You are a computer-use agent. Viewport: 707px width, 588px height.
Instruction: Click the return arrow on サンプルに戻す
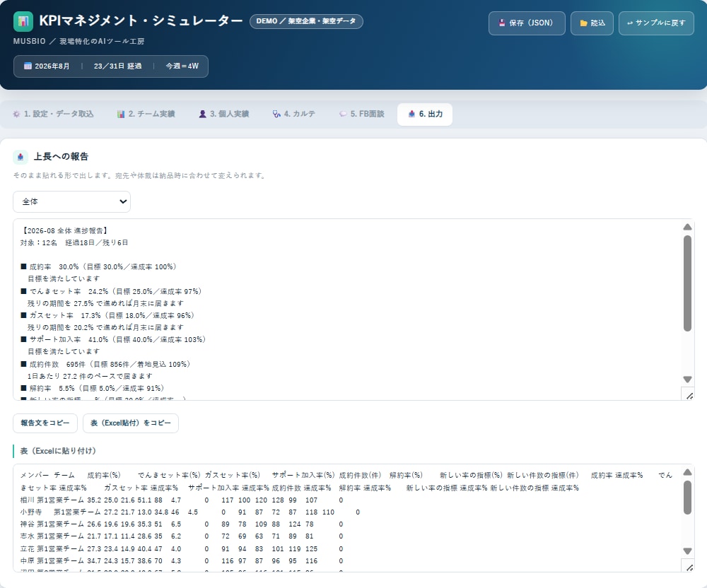pyautogui.click(x=630, y=23)
